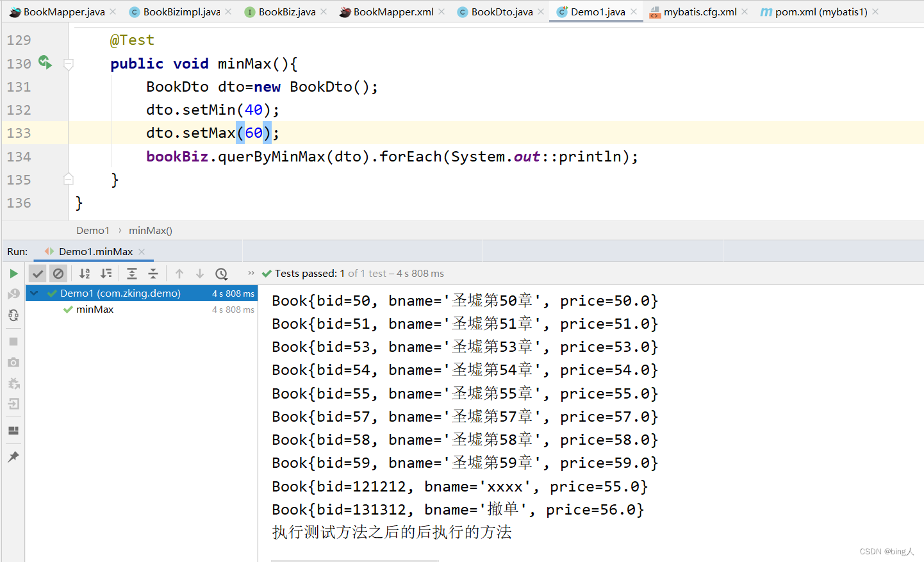
Task: Select the minMax test result row
Action: tap(142, 310)
